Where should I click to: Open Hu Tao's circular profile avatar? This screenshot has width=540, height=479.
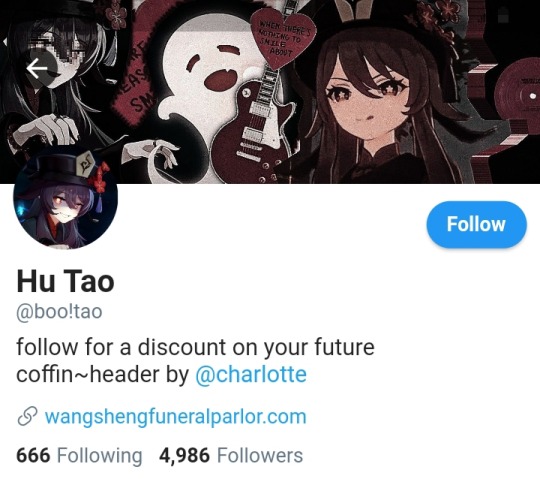[65, 197]
